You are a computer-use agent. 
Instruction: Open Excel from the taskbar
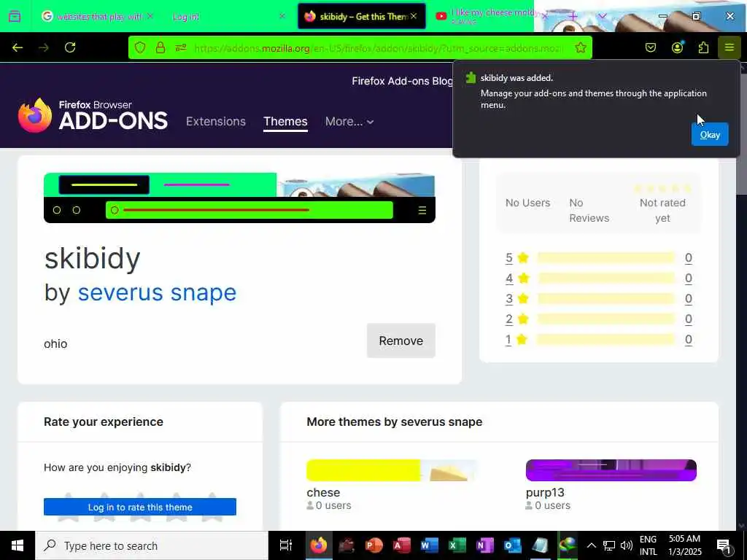(457, 545)
